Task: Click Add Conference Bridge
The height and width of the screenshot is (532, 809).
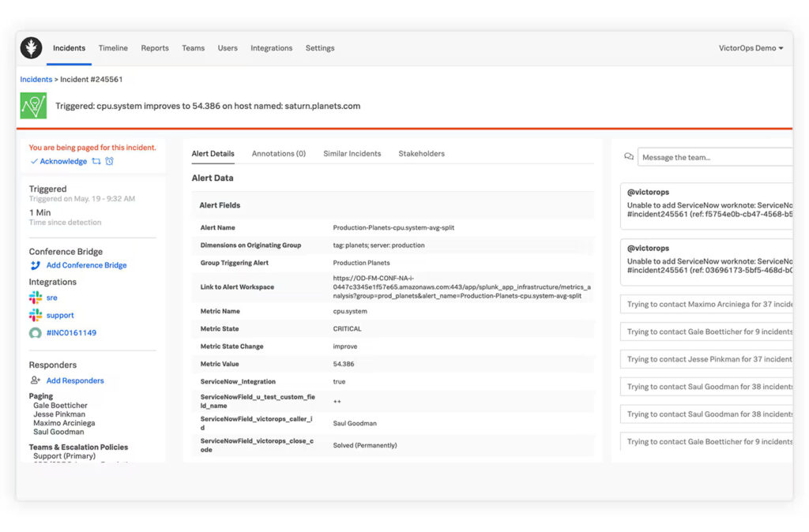Action: [x=82, y=265]
